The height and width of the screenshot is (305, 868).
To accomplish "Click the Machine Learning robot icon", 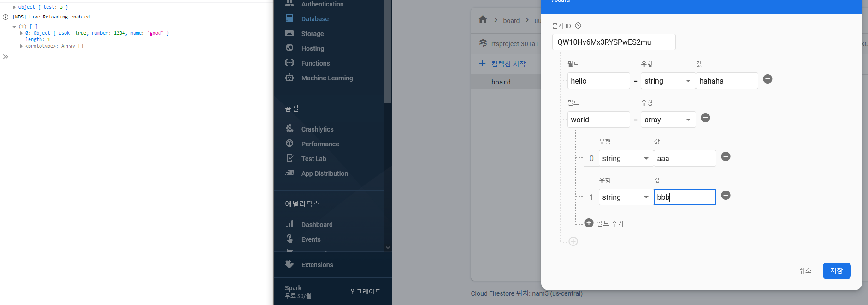I will pos(289,78).
